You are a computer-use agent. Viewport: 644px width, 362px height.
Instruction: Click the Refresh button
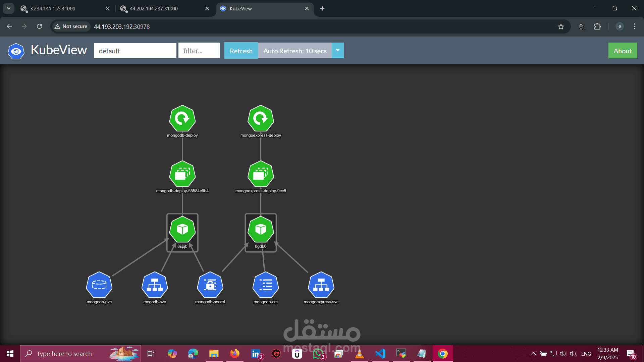241,51
